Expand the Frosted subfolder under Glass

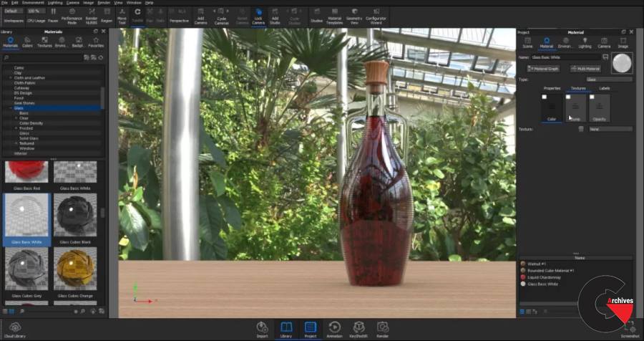tap(16, 128)
